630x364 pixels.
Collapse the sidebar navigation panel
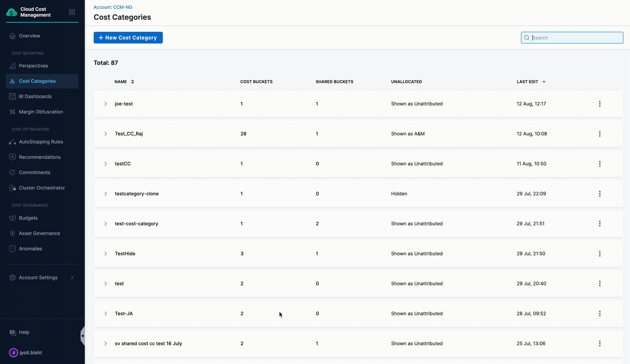point(82,336)
